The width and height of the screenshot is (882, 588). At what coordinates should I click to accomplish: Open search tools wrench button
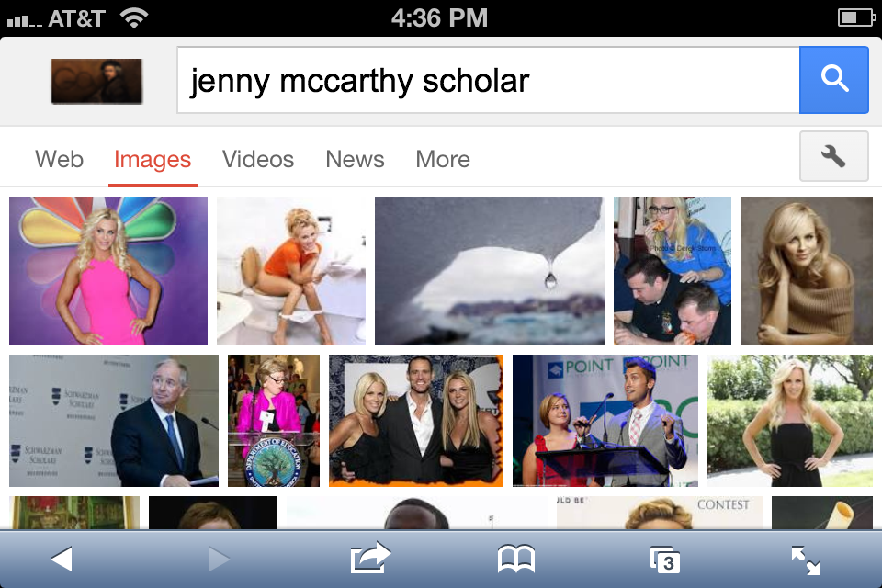(x=833, y=156)
